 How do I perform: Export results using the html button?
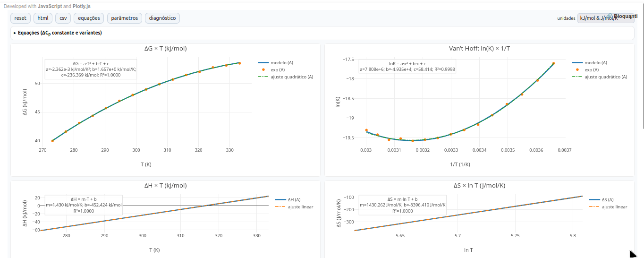click(x=43, y=18)
